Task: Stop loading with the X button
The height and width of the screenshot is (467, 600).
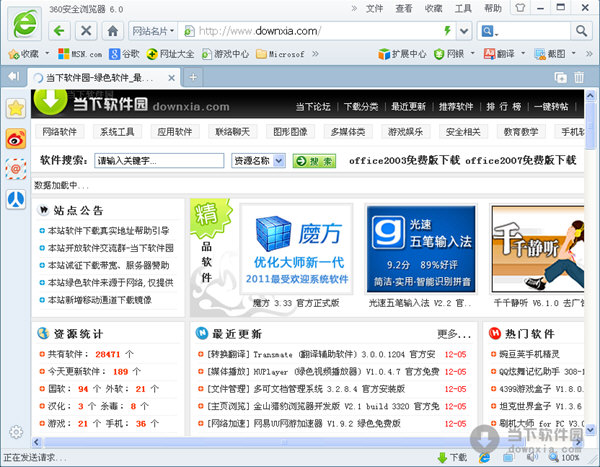Action: pyautogui.click(x=86, y=31)
